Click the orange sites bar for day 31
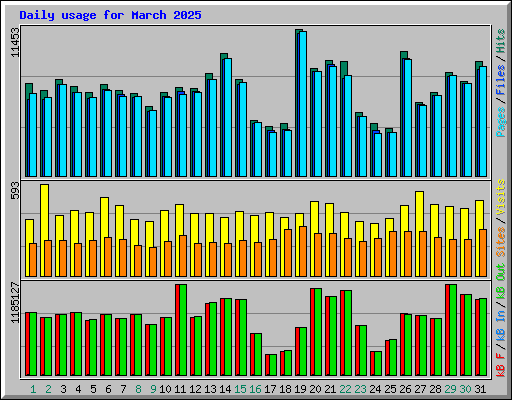The height and width of the screenshot is (400, 512). click(x=483, y=253)
